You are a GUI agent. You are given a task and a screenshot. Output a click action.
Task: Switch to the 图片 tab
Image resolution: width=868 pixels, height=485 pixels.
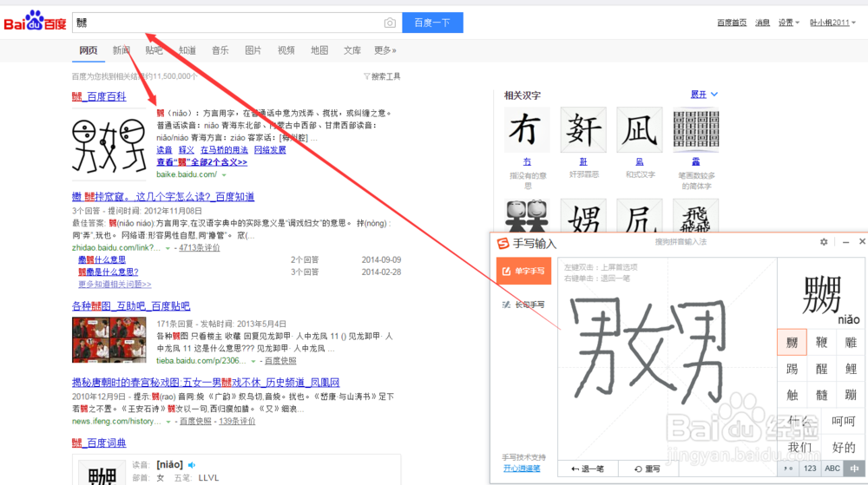tap(253, 50)
